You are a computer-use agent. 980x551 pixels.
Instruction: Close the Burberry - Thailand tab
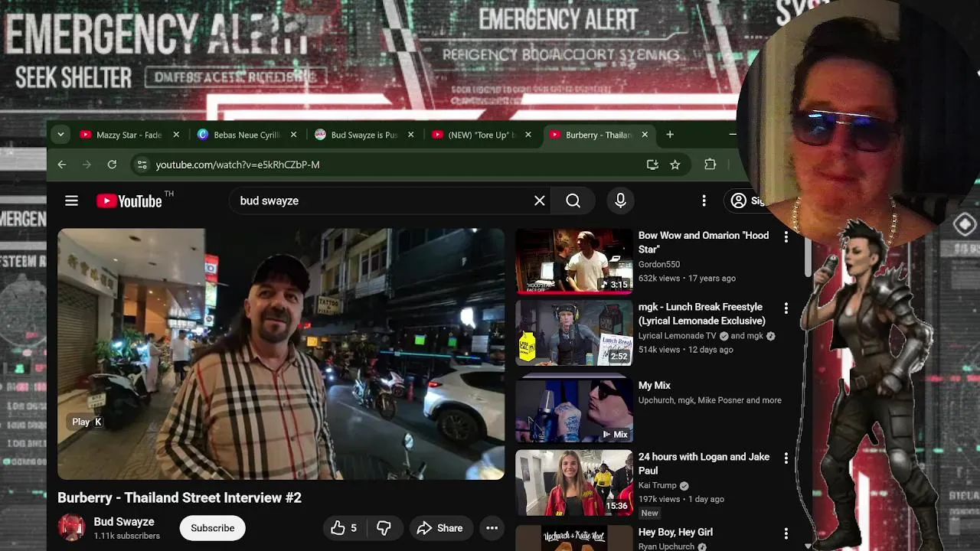pos(645,135)
